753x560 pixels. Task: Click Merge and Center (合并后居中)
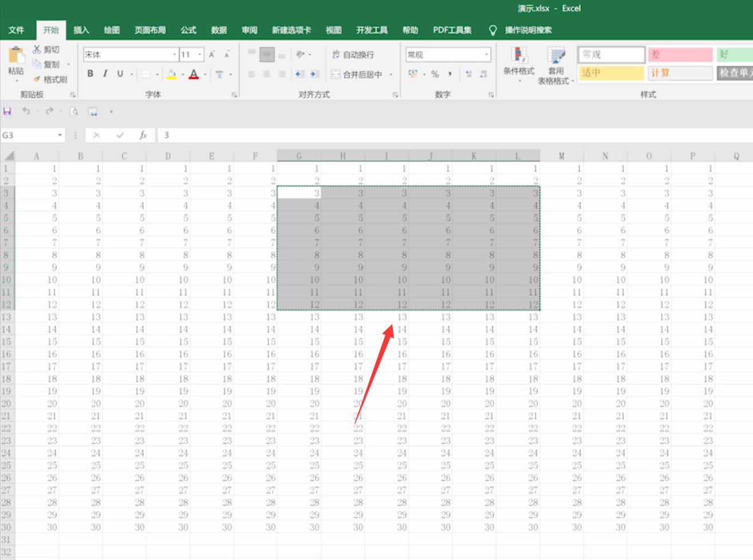[x=357, y=74]
